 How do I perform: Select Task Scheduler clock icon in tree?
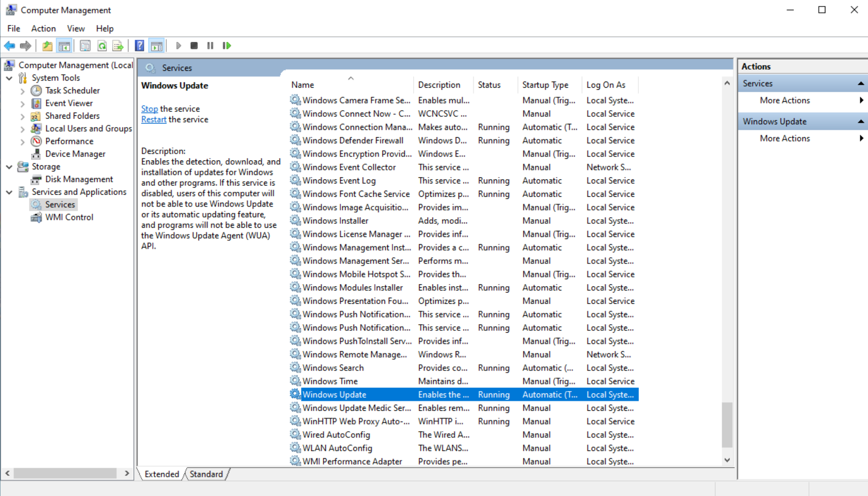click(x=36, y=91)
